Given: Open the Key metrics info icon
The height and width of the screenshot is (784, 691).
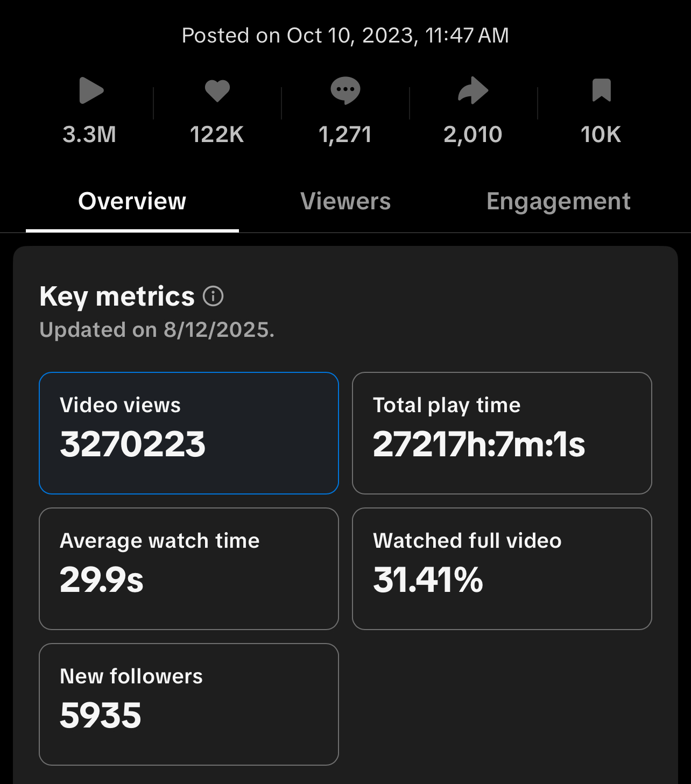Looking at the screenshot, I should click(213, 296).
